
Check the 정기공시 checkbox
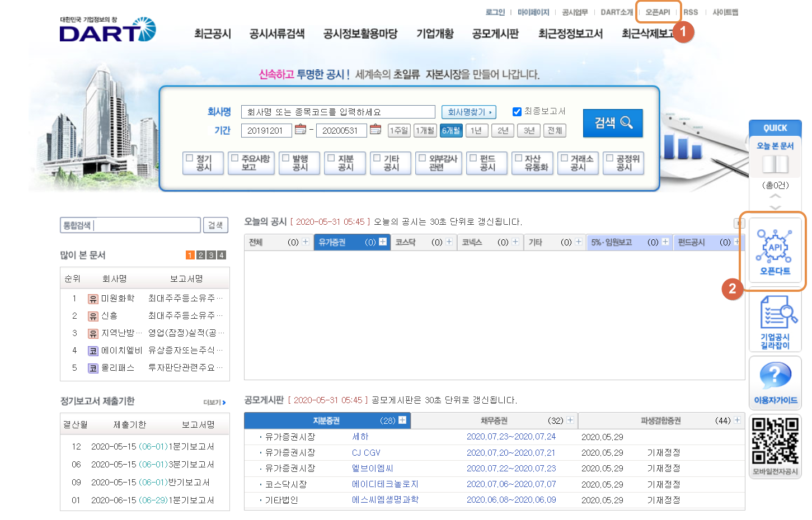(x=190, y=158)
